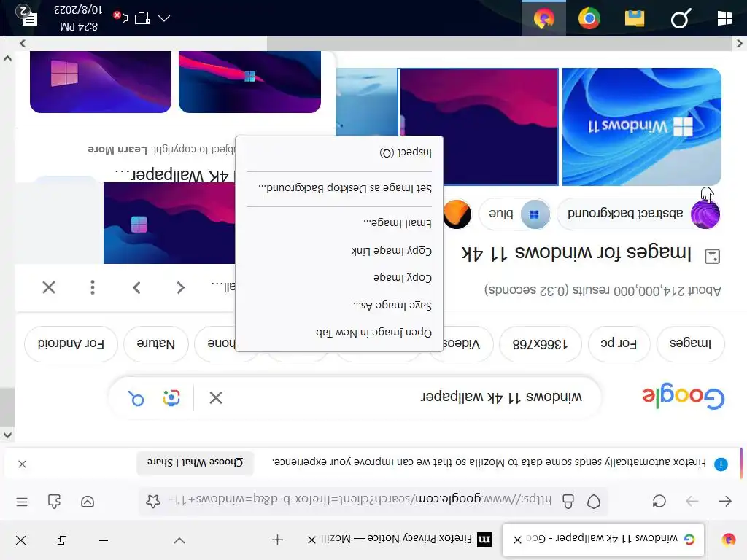The width and height of the screenshot is (747, 560).
Task: Clear the Google search query
Action: tap(215, 397)
